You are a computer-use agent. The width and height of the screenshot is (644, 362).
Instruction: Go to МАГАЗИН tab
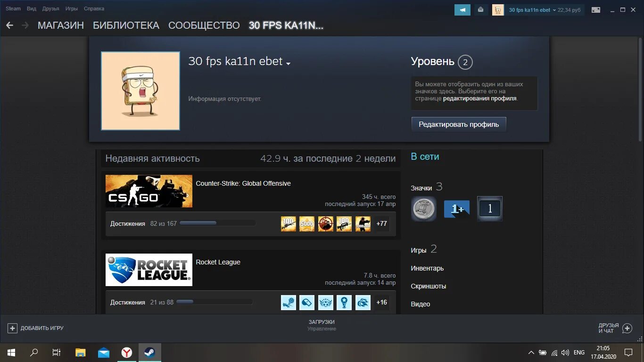(x=61, y=25)
